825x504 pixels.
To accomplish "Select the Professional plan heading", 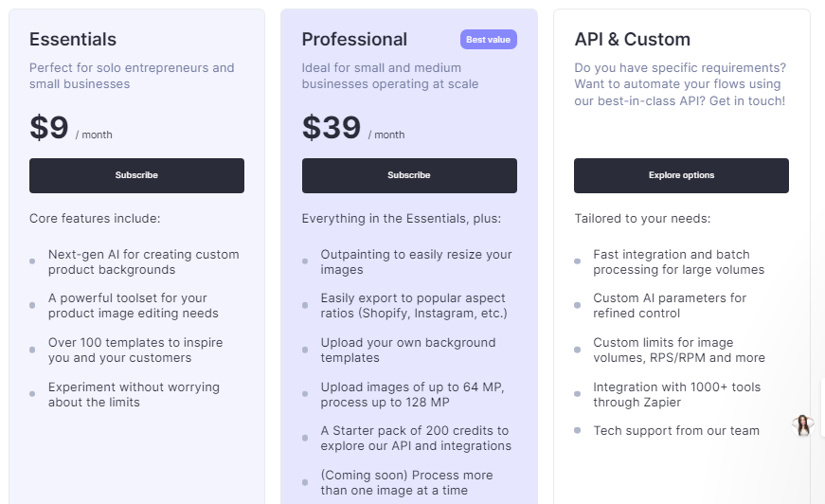I will tap(354, 40).
